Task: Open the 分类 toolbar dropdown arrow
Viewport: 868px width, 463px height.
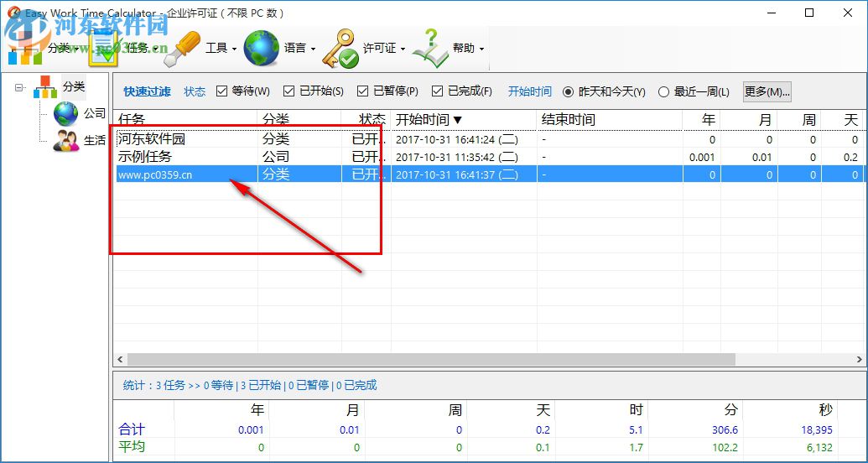Action: (76, 49)
